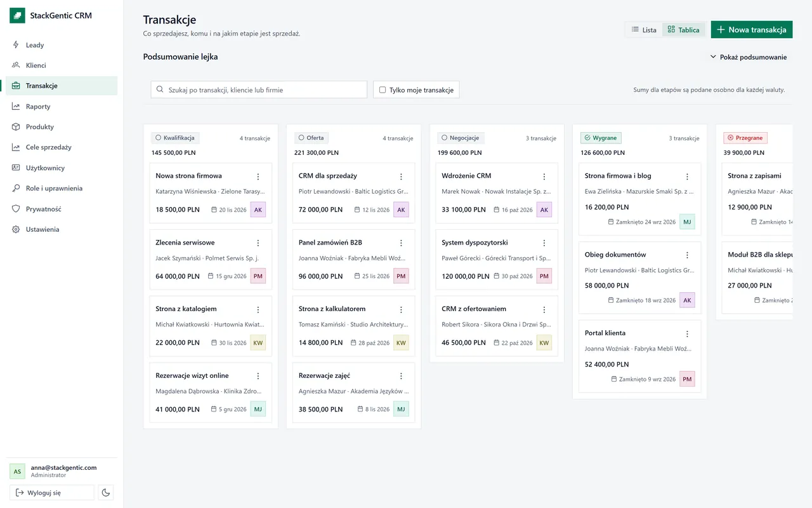This screenshot has width=812, height=508.
Task: Switch to Tablica view
Action: coord(683,30)
